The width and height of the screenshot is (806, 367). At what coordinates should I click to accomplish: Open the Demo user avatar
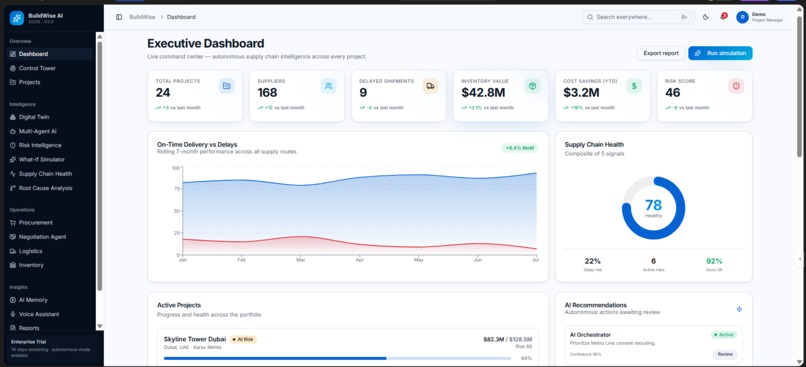[742, 17]
